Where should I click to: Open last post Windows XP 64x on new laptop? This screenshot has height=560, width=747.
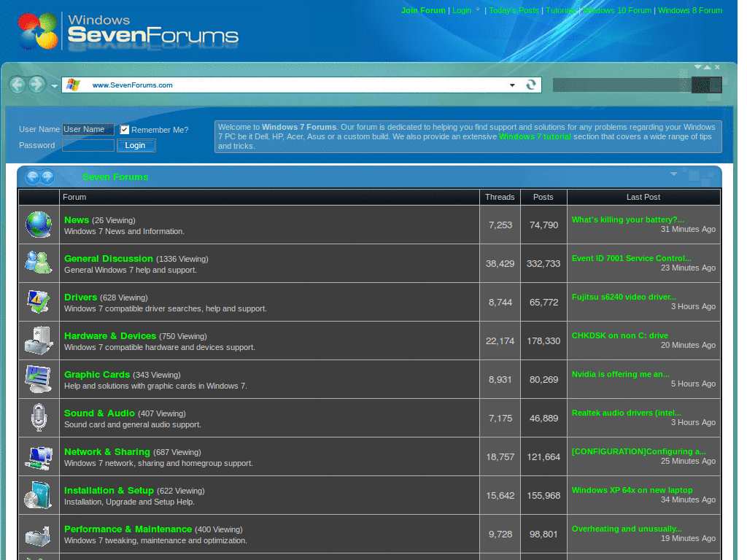pos(632,490)
